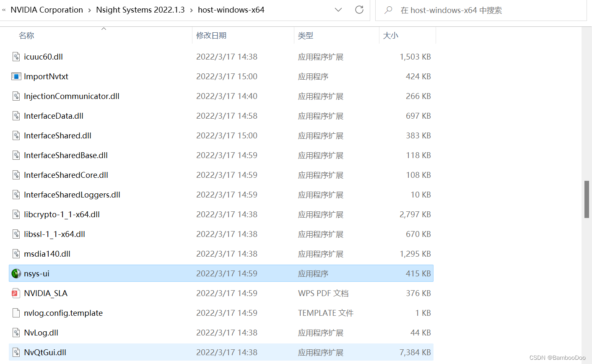
Task: Go to NVIDIA Corporation folder breadcrumb
Action: pyautogui.click(x=47, y=10)
